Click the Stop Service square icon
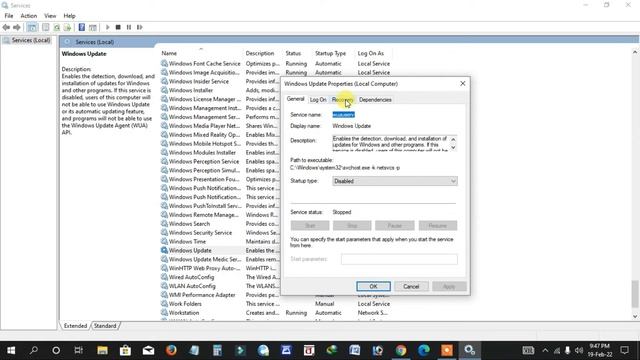Screen dimensions: 640x360 point(118,27)
